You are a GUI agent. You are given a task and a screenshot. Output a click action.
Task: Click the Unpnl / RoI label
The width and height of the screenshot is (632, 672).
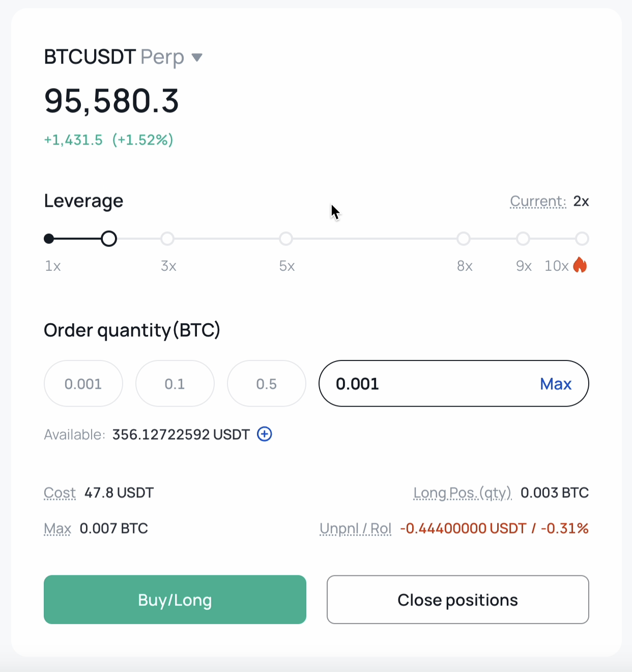click(x=356, y=528)
